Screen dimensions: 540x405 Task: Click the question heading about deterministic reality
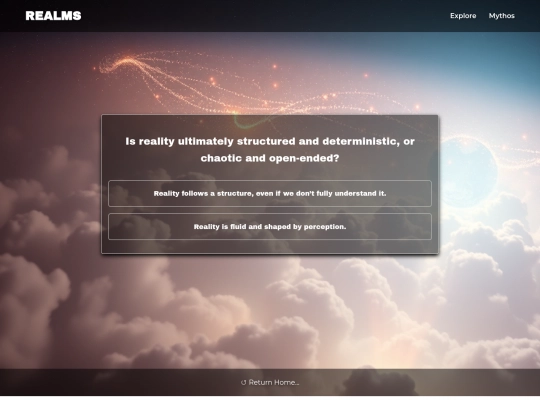(x=270, y=150)
